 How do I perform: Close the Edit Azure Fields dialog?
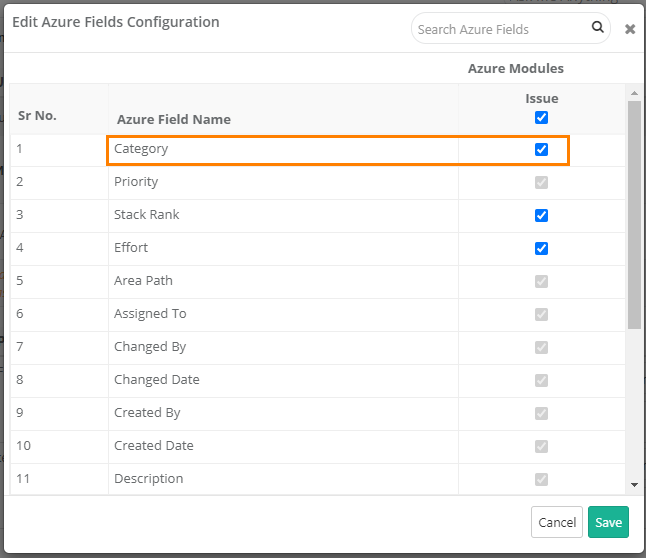tap(630, 29)
